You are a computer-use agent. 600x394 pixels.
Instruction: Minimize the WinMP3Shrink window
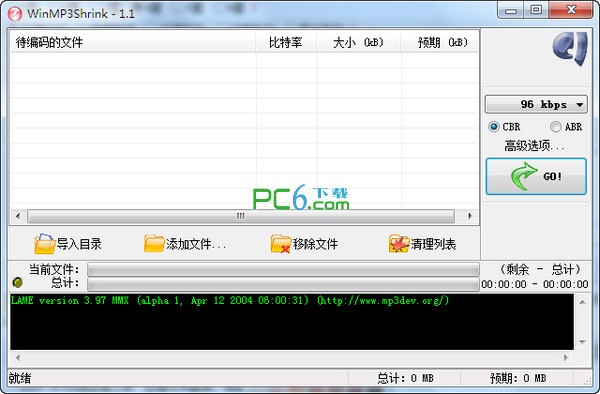510,10
